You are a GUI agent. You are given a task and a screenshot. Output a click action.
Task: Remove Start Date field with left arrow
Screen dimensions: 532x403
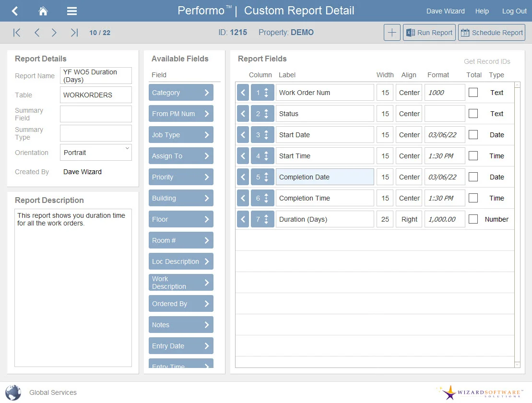[243, 135]
